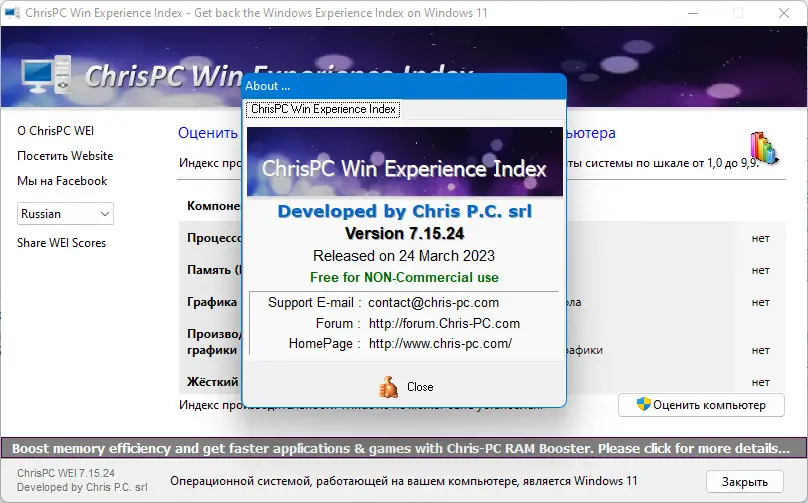The height and width of the screenshot is (503, 808).
Task: Click Free for NON-Commercial use text
Action: click(405, 277)
